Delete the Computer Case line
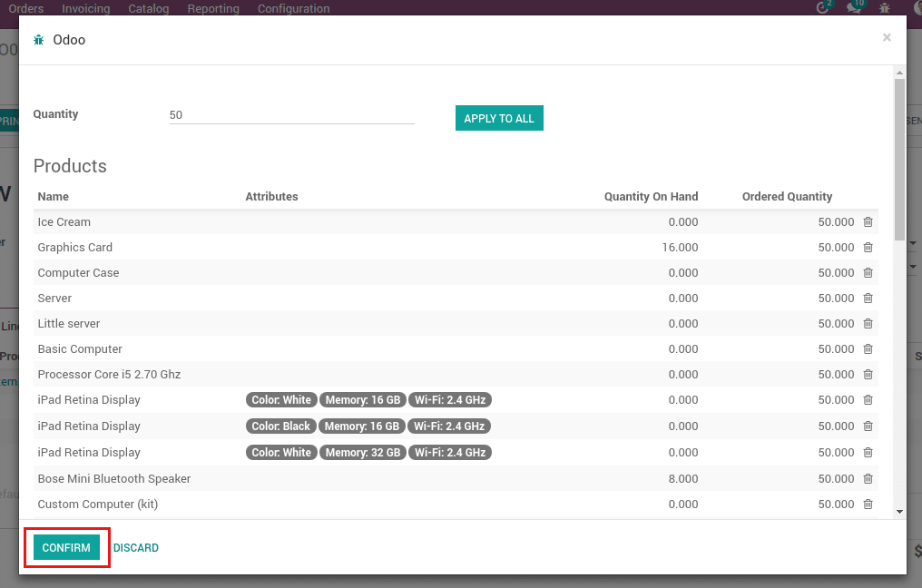922x588 pixels. point(868,273)
